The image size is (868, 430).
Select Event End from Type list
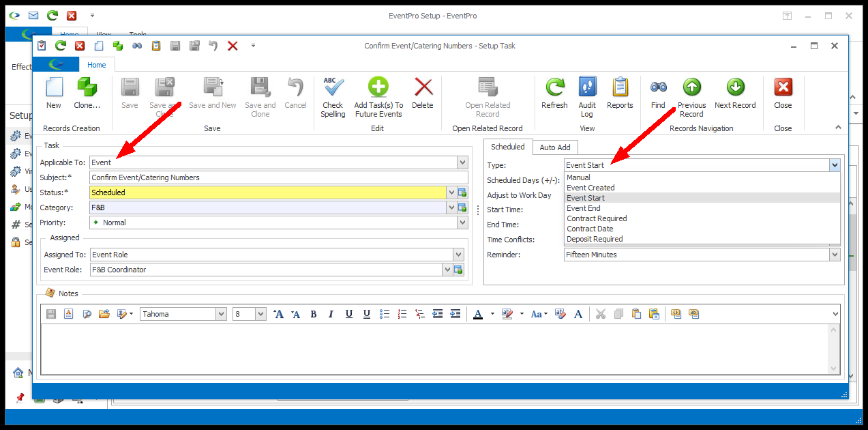point(702,208)
